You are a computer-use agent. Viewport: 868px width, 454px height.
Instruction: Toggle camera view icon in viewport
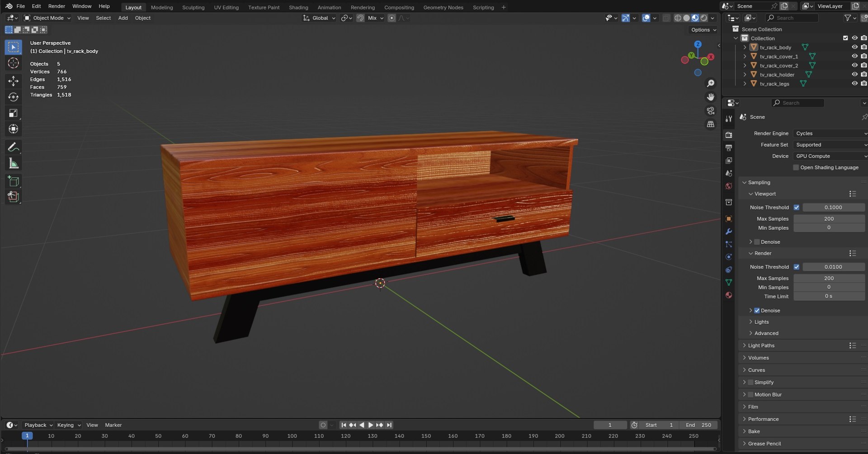[711, 110]
